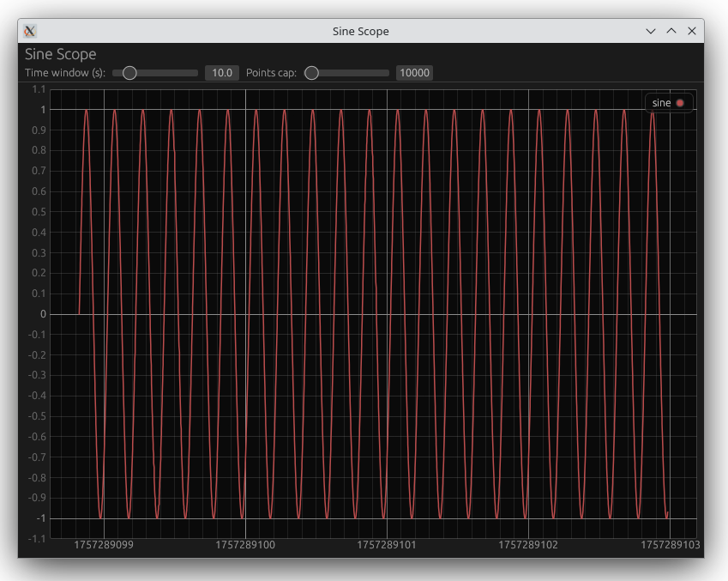The height and width of the screenshot is (581, 728).
Task: Click the 1757289101 tick label on the x-axis
Action: pyautogui.click(x=386, y=544)
